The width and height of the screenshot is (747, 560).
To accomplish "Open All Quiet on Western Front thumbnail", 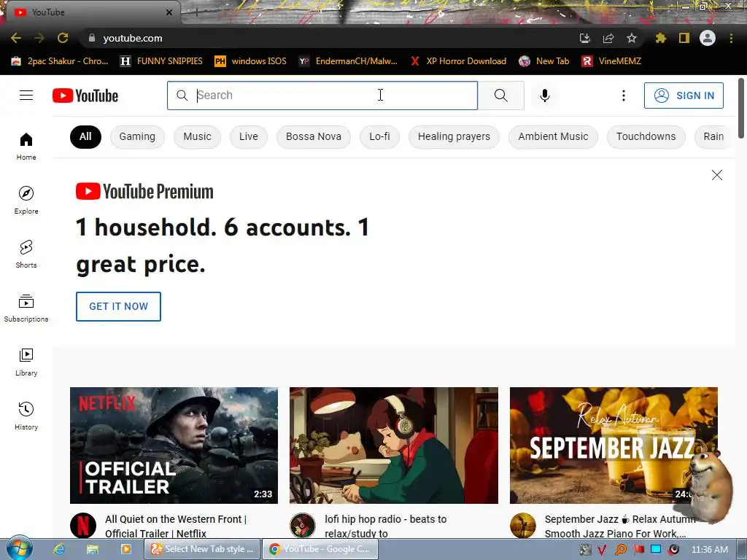I will pos(174,446).
